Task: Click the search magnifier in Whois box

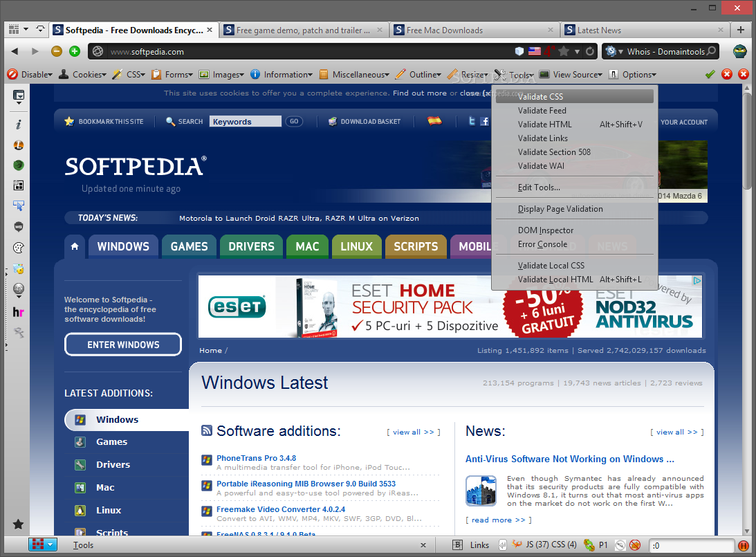Action: [711, 51]
